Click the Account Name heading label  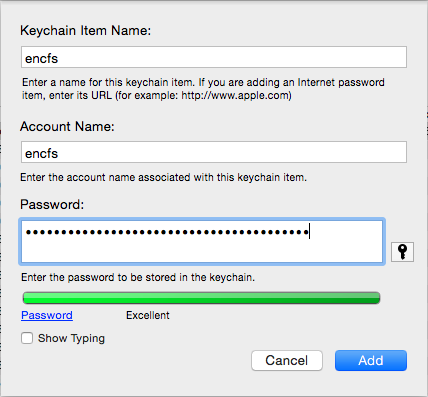point(67,126)
